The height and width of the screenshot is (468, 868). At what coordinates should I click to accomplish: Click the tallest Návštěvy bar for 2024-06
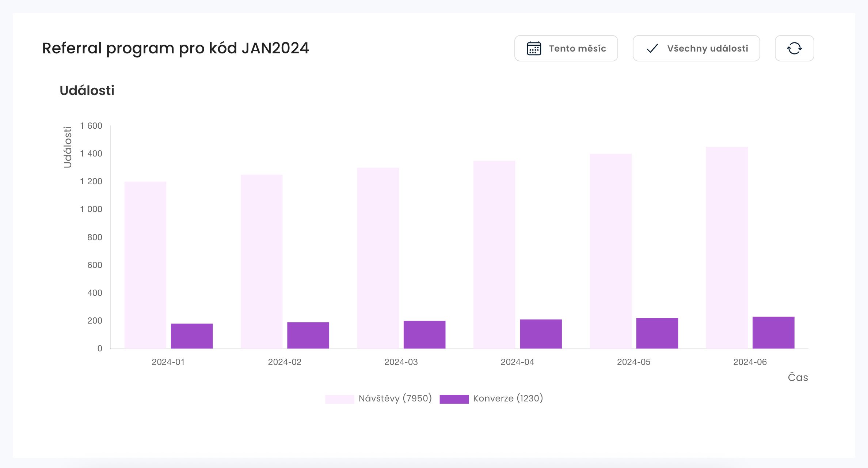[727, 248]
